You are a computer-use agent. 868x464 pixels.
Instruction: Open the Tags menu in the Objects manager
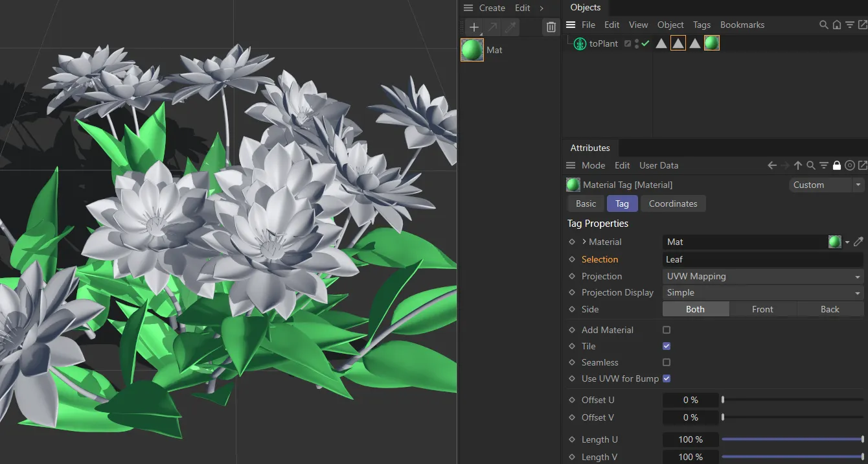pos(702,25)
